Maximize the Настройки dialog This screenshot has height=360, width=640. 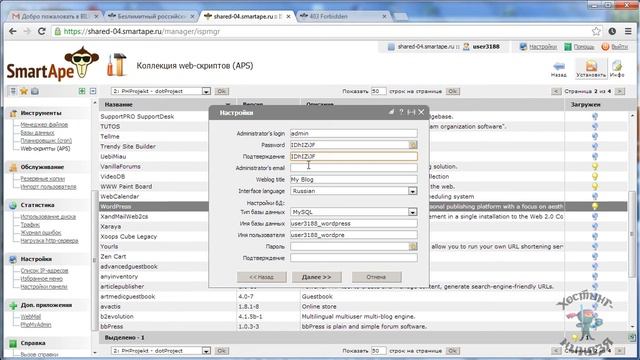pyautogui.click(x=411, y=112)
